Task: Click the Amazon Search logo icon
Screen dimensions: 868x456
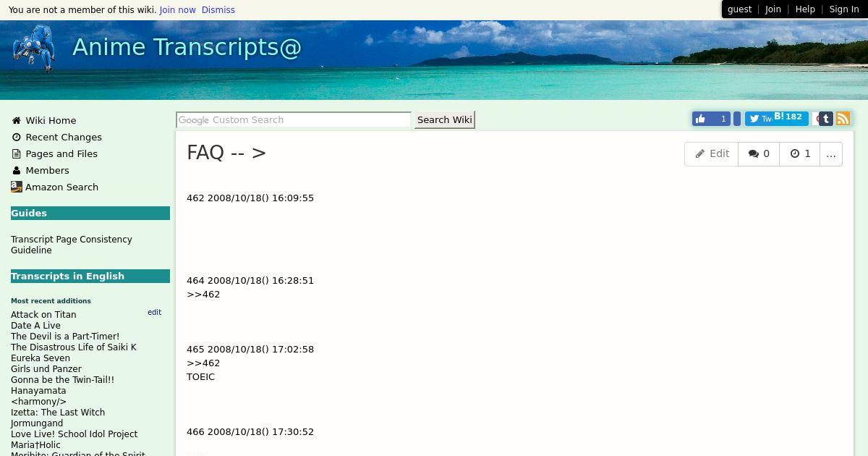Action: click(17, 187)
